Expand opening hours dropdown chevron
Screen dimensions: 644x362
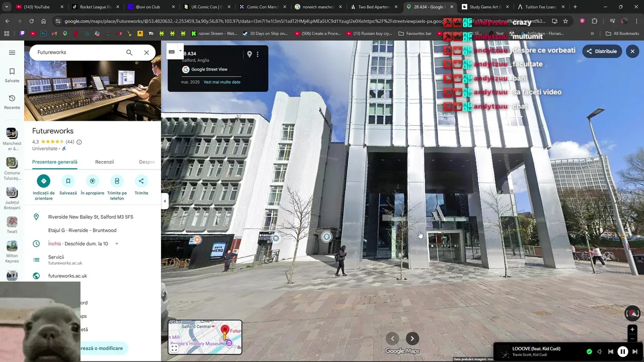click(x=117, y=244)
